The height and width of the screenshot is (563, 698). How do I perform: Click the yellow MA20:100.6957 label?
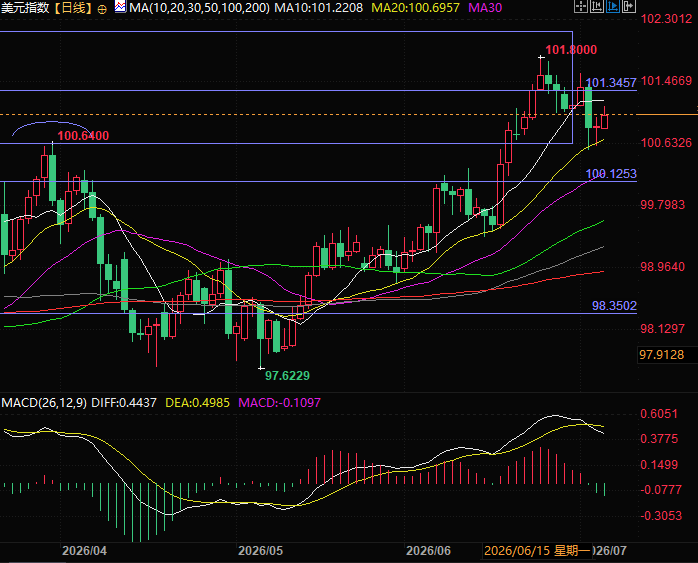pos(415,8)
